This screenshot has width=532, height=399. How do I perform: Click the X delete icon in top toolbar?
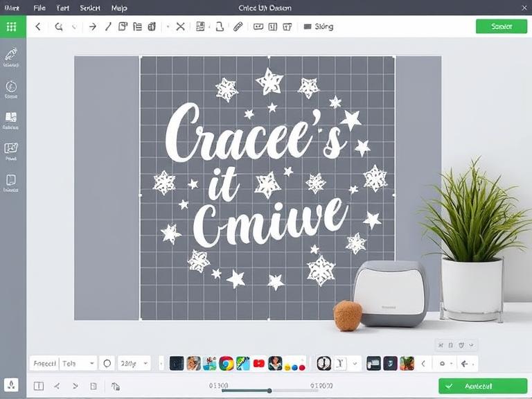click(181, 26)
